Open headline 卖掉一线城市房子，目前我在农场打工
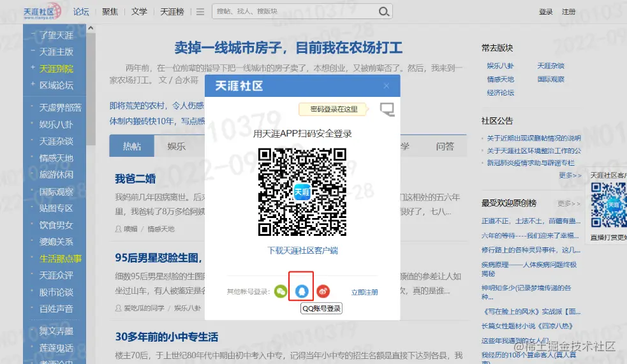The image size is (627, 364). pos(288,48)
